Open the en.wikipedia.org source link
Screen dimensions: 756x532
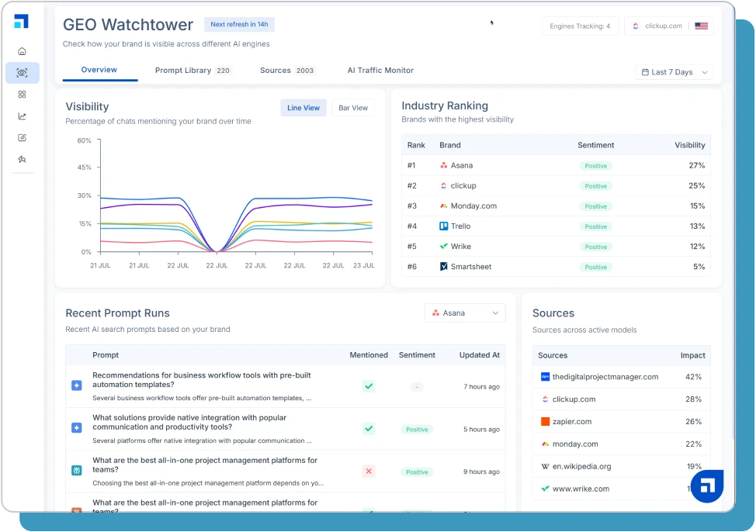(581, 466)
